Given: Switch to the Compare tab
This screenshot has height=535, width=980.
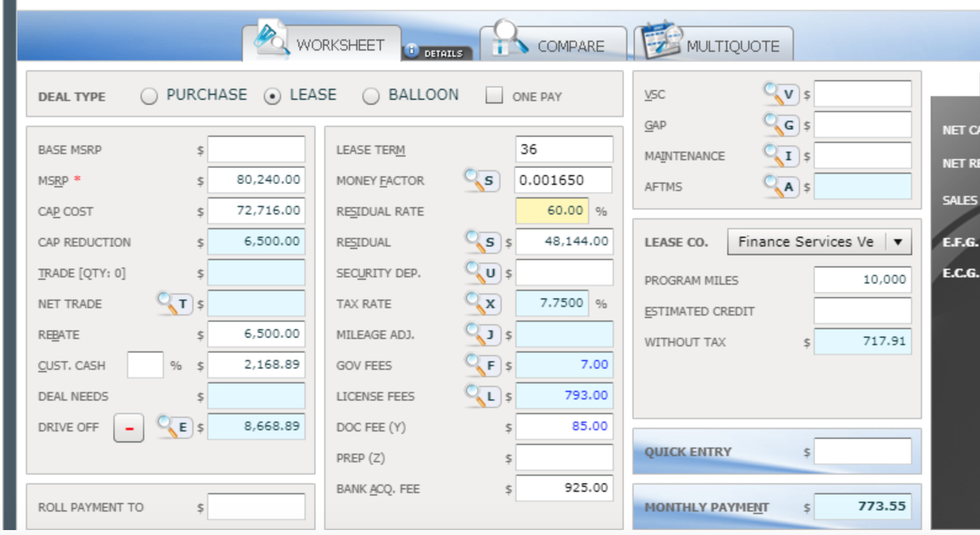Looking at the screenshot, I should [x=553, y=45].
